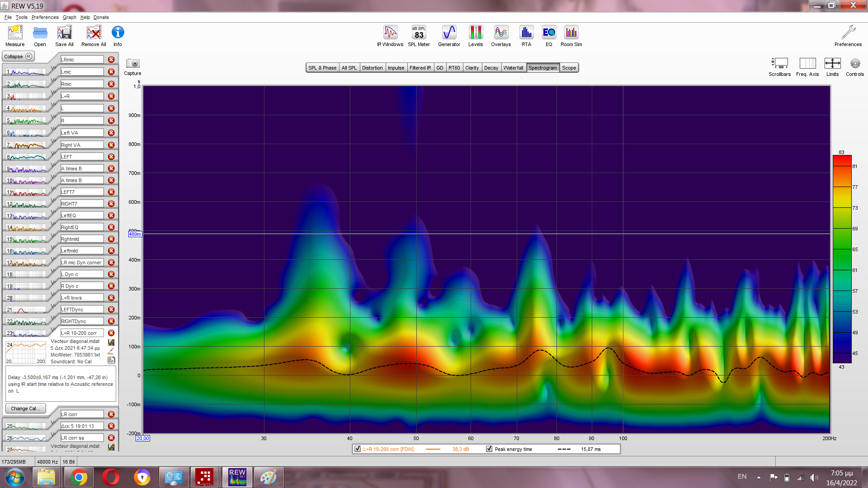
Task: Toggle the L+R 10-200 corr trace checkbox
Action: [x=358, y=449]
